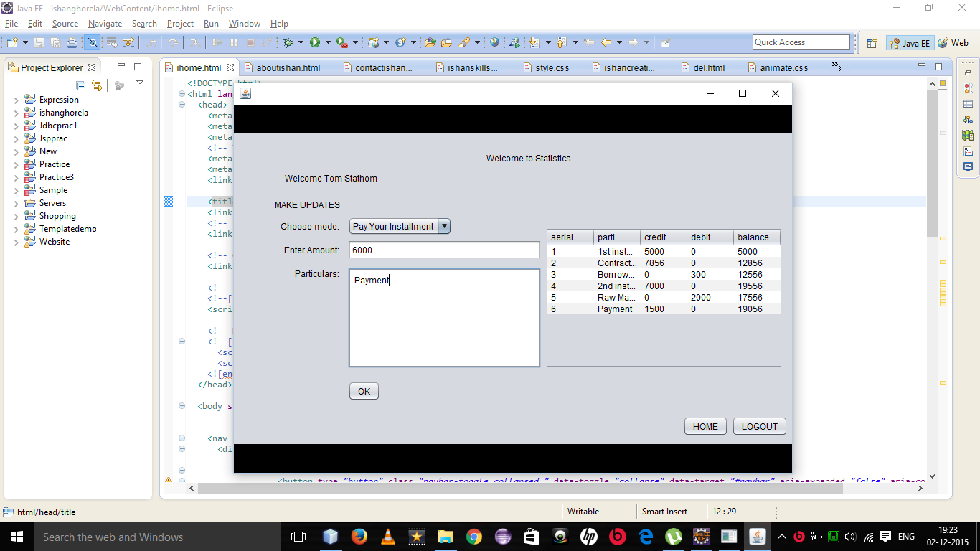Maximize the Project Explorer view
This screenshot has width=980, height=551.
(138, 67)
